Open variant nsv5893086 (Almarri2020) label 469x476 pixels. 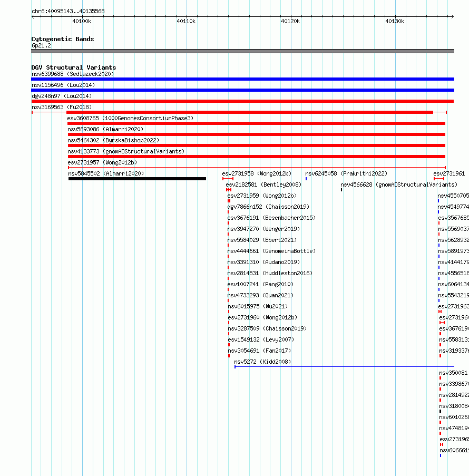(105, 129)
